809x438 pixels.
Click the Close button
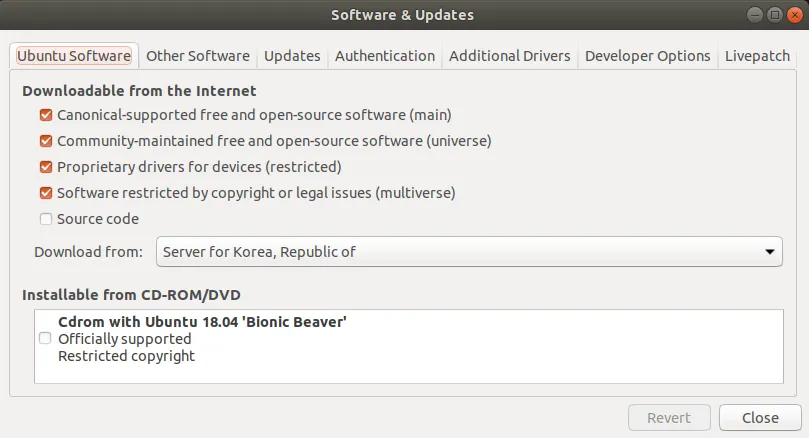pyautogui.click(x=760, y=418)
